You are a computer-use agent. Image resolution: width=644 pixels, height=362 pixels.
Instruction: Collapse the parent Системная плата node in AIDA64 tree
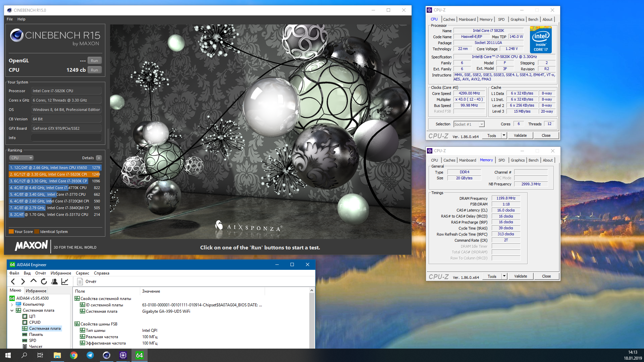coord(12,311)
